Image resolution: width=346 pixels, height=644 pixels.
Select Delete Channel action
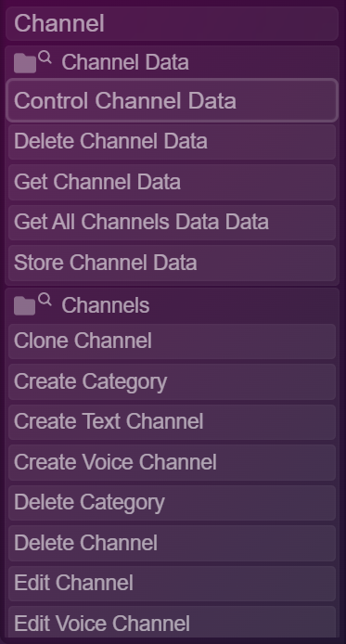172,544
